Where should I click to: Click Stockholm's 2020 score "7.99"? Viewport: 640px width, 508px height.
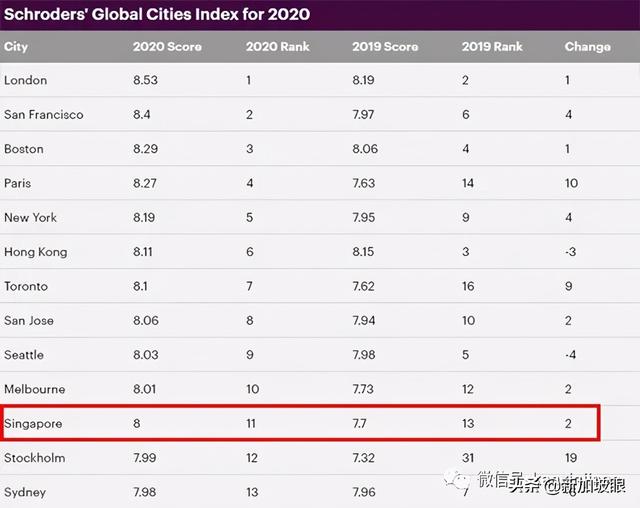pos(144,458)
